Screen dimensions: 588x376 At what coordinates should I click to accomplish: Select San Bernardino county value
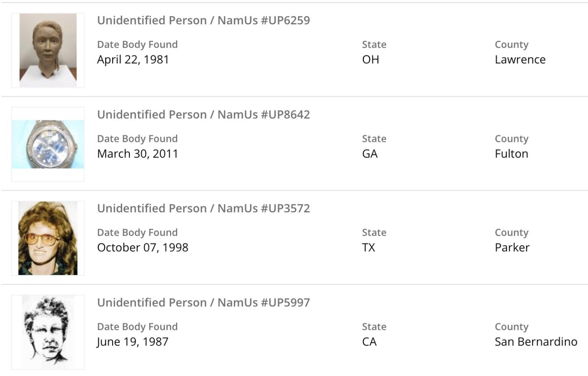(536, 342)
